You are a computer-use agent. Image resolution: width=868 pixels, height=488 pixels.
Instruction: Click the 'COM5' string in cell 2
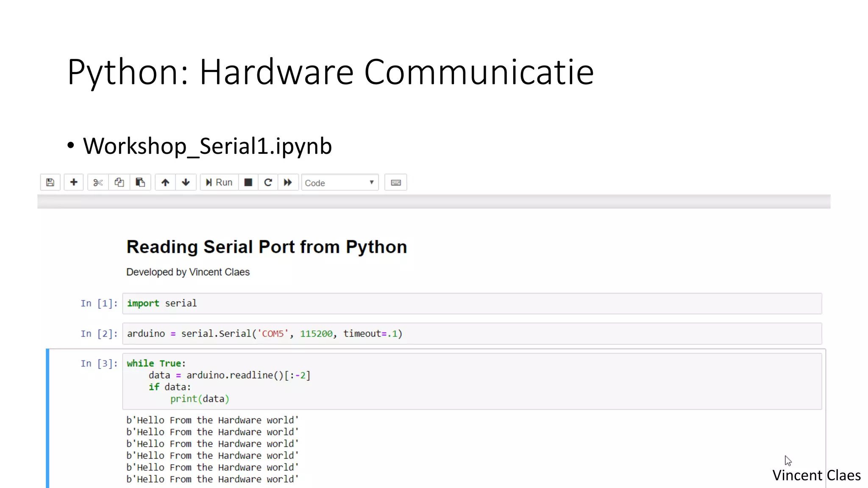coord(273,334)
